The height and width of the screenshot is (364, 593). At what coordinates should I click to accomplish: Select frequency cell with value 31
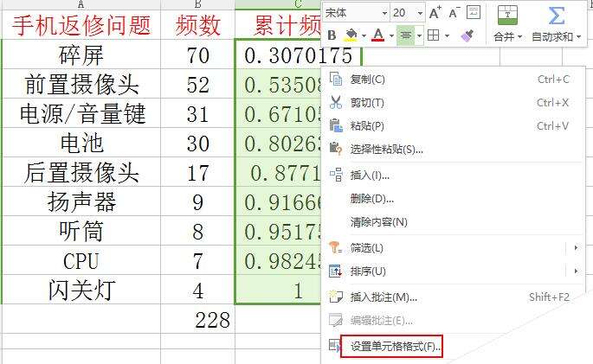coord(197,113)
